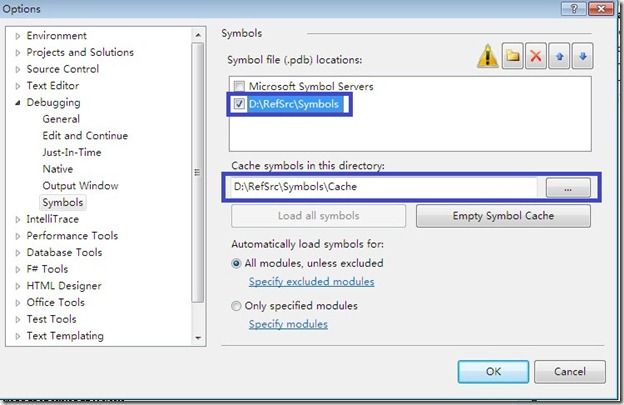Select All modules, unless excluded option

point(236,263)
